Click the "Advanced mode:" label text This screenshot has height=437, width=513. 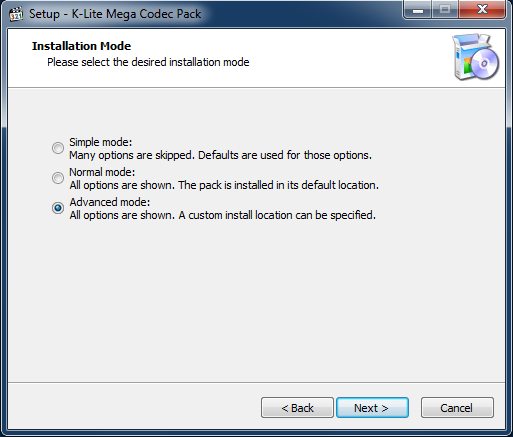110,202
